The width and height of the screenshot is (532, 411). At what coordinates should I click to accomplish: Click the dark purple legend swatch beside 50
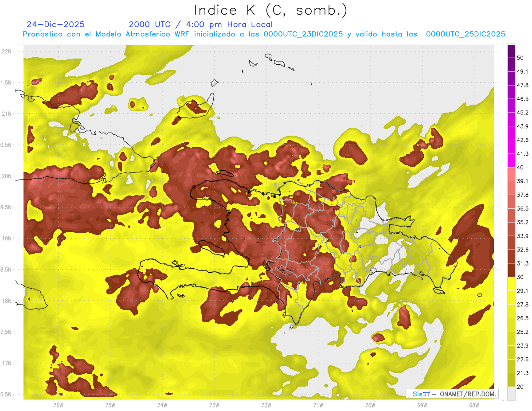pos(511,51)
